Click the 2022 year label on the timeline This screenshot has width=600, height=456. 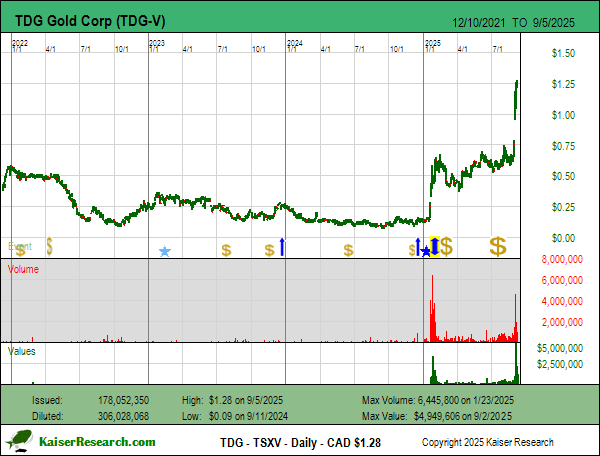(x=20, y=43)
